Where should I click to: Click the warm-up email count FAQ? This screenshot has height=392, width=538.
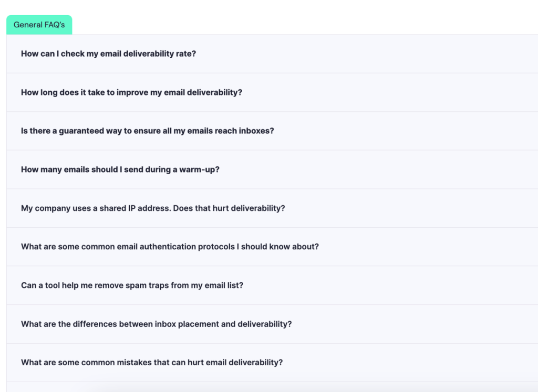pos(120,169)
